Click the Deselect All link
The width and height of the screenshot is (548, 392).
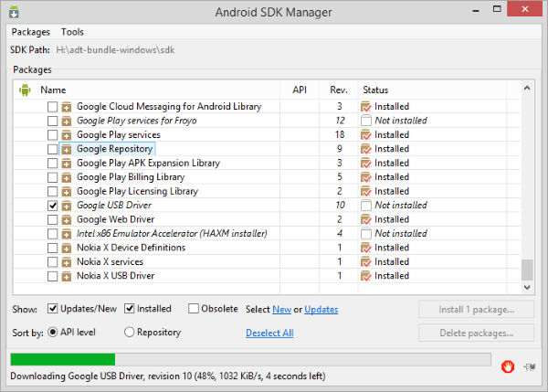(269, 333)
